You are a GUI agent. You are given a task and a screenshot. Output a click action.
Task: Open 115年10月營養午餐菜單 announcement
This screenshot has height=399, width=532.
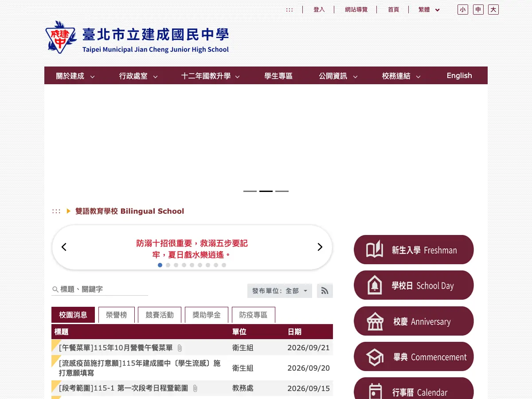tap(116, 348)
